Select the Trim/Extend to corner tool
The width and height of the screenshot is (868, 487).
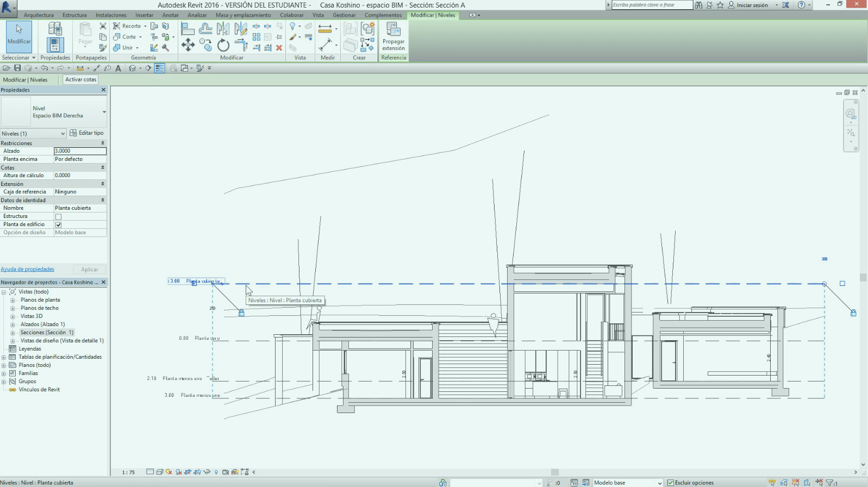point(241,45)
